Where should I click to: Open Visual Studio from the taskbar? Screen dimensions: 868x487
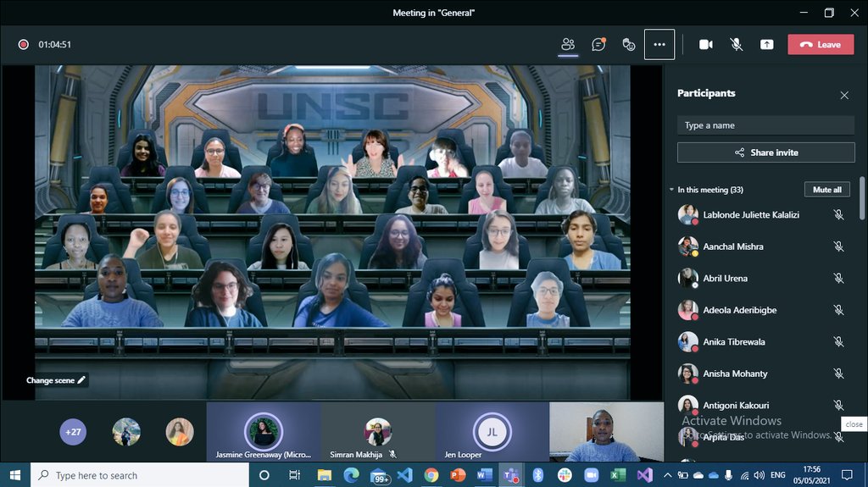pos(645,475)
